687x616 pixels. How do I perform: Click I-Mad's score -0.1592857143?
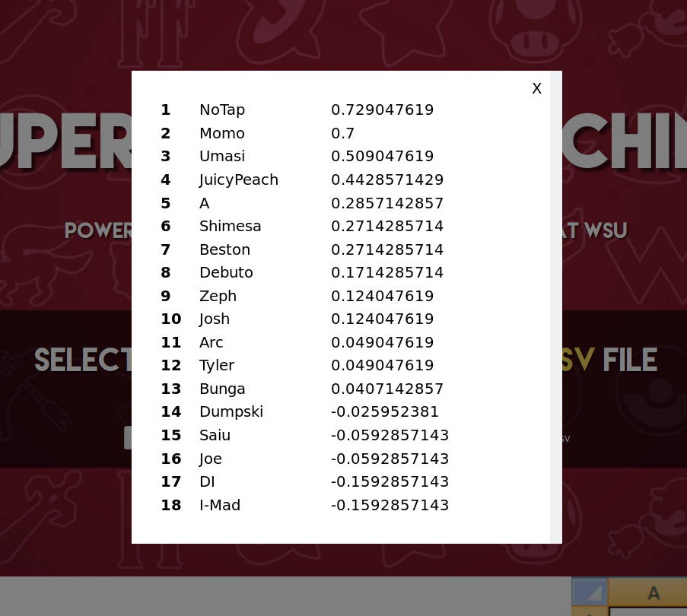click(390, 505)
